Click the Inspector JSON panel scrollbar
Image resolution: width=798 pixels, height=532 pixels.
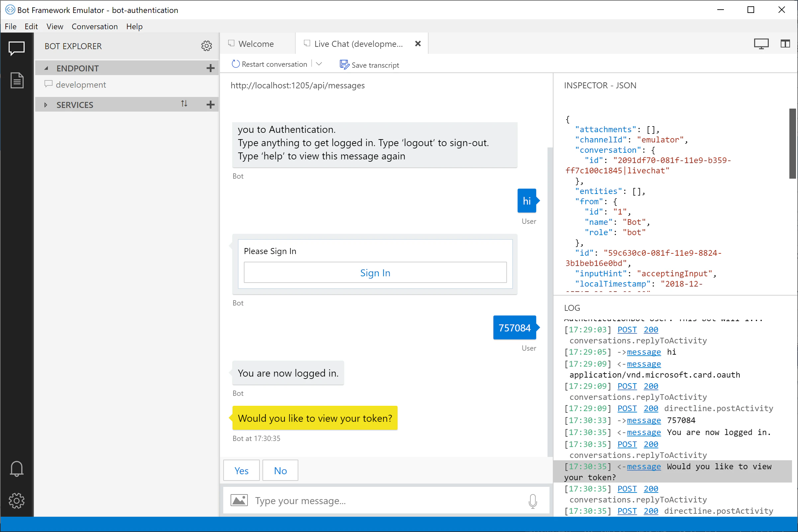[793, 143]
